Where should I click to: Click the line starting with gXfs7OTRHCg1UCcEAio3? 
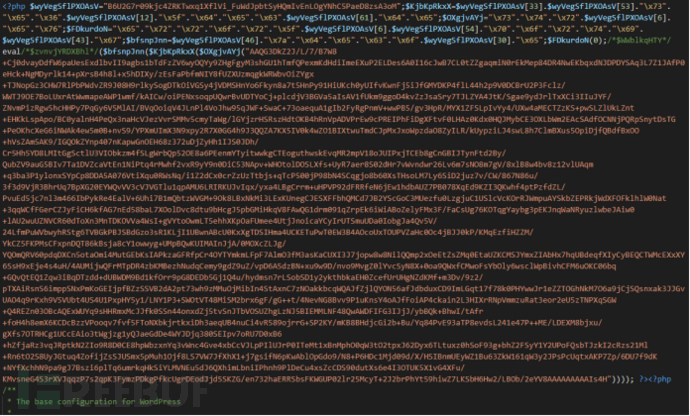142,334
